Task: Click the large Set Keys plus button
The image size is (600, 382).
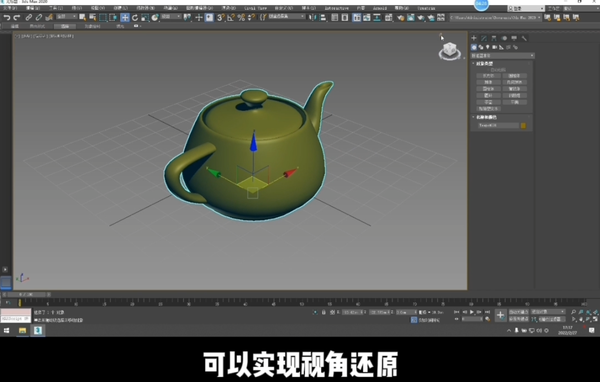Action: (x=500, y=315)
